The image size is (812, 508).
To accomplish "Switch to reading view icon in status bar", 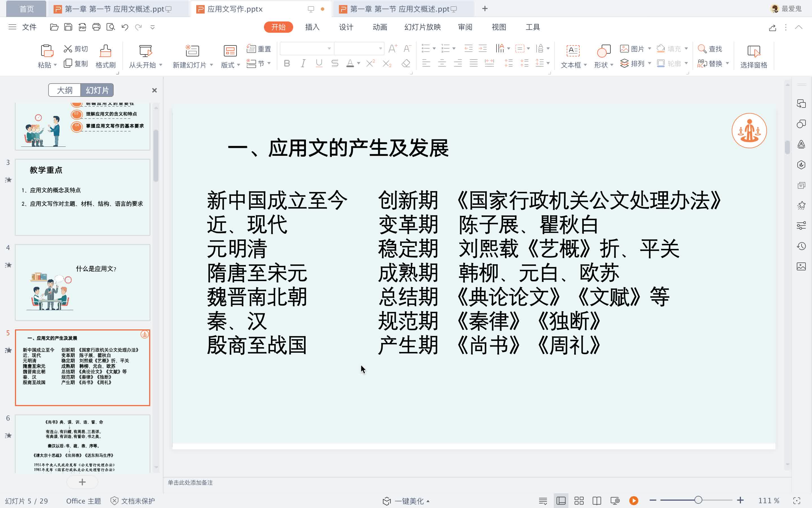I will coord(597,501).
